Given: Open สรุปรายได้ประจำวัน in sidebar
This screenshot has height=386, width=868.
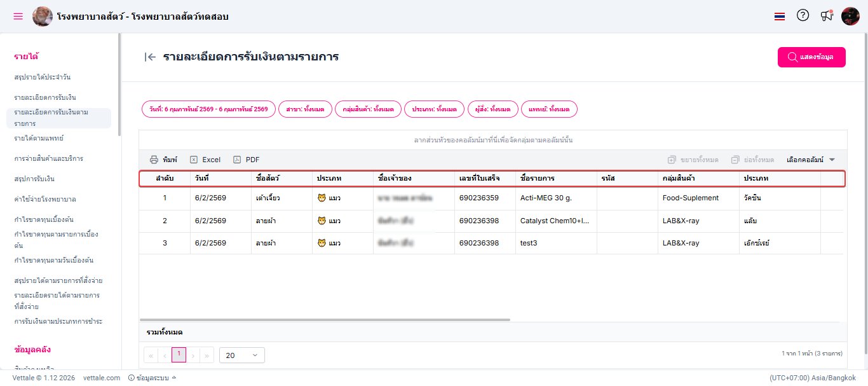Looking at the screenshot, I should pos(43,77).
